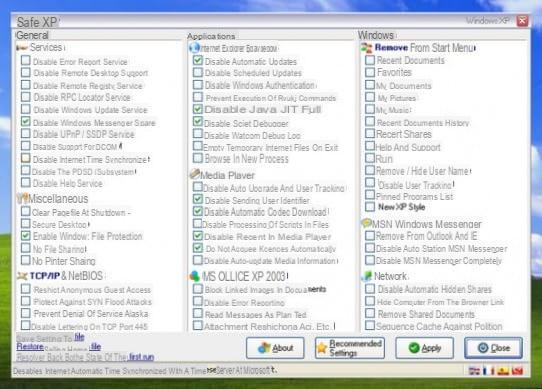Close the Safe XP window
Viewport: 542px width, 389px height.
click(522, 21)
